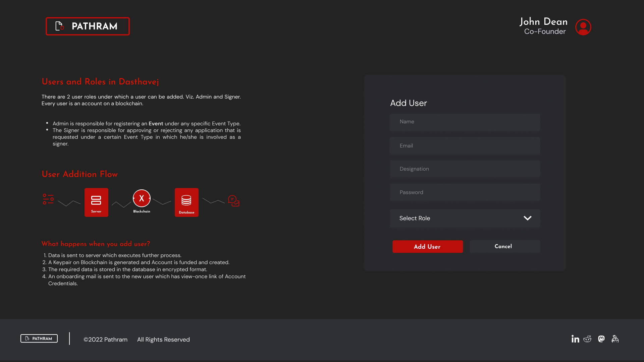
Task: Click the Mastodon icon in footer
Action: pyautogui.click(x=601, y=339)
